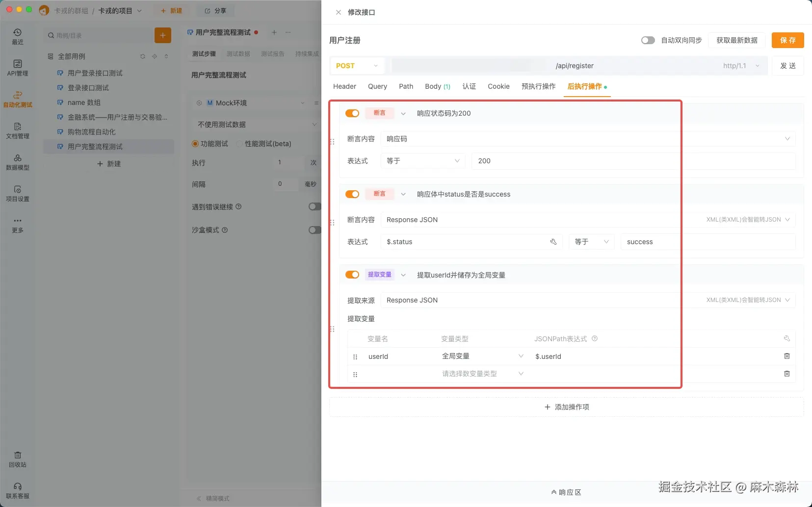This screenshot has width=812, height=507.
Task: Disable the 响应状态码为200 assertion toggle
Action: (x=352, y=113)
